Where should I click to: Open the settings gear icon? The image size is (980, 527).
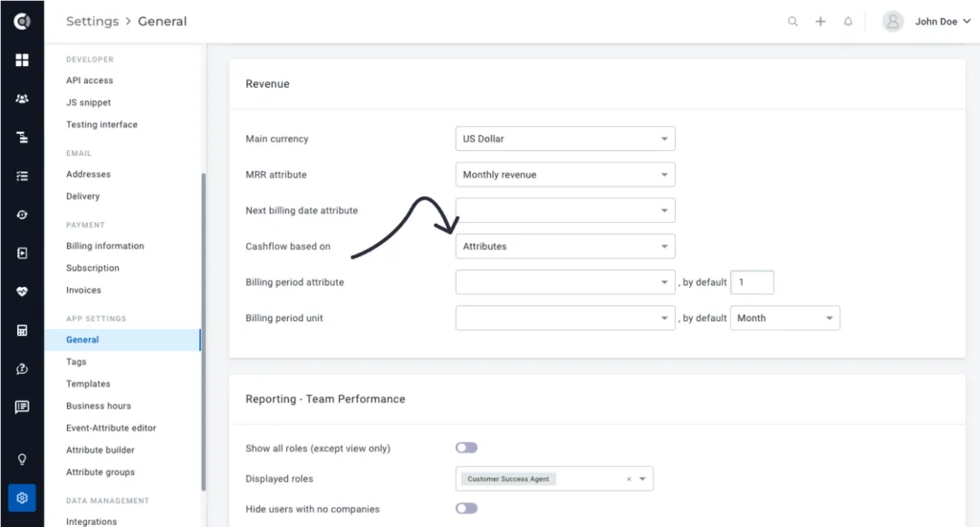(22, 497)
